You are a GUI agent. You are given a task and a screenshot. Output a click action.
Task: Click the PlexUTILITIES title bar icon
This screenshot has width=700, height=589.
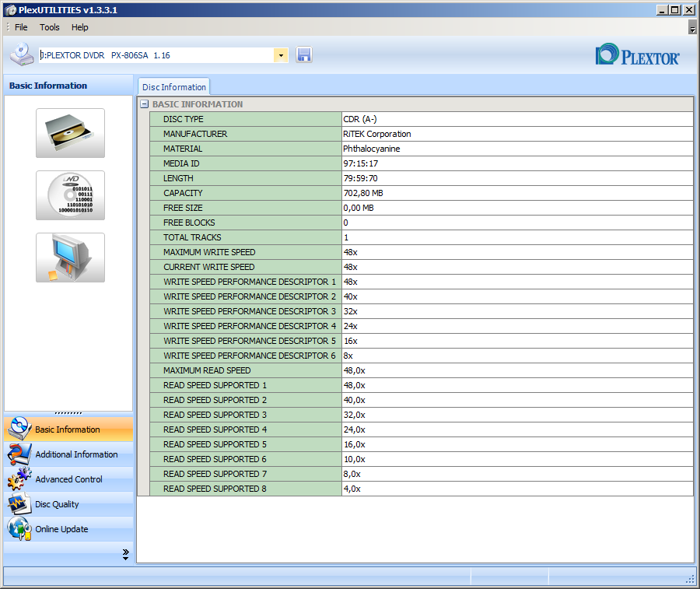point(10,10)
